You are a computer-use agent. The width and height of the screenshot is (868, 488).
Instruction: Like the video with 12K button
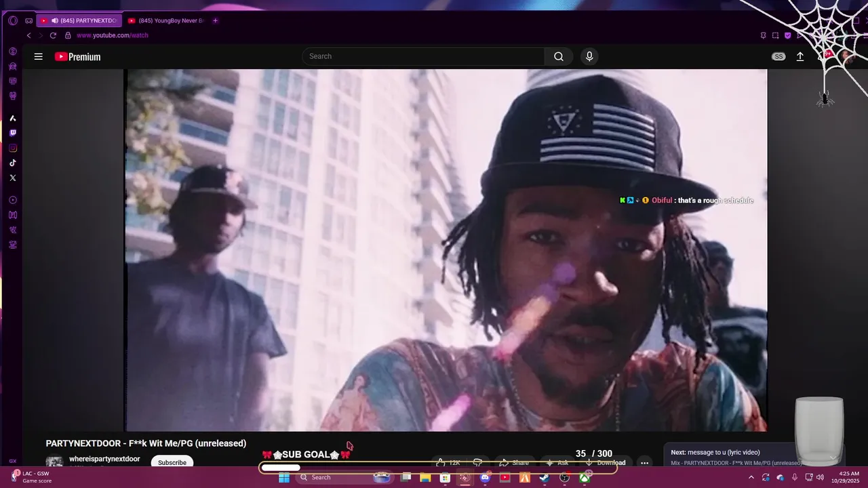(x=449, y=462)
